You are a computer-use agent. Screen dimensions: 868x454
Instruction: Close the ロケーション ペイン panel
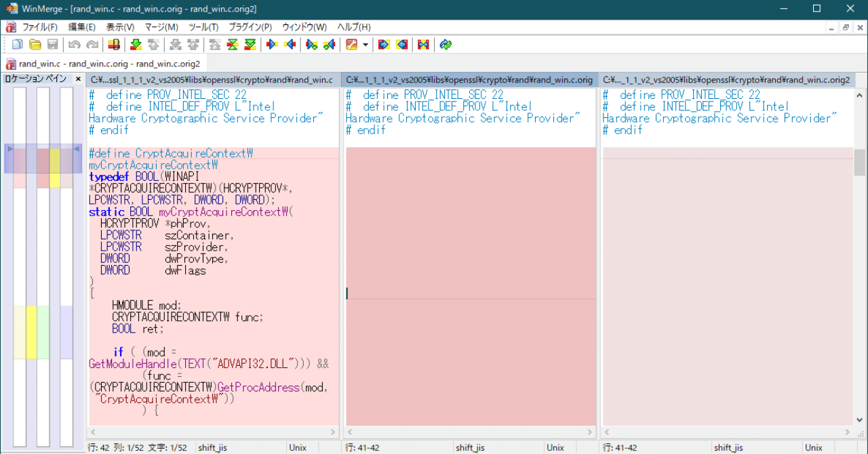(78, 79)
